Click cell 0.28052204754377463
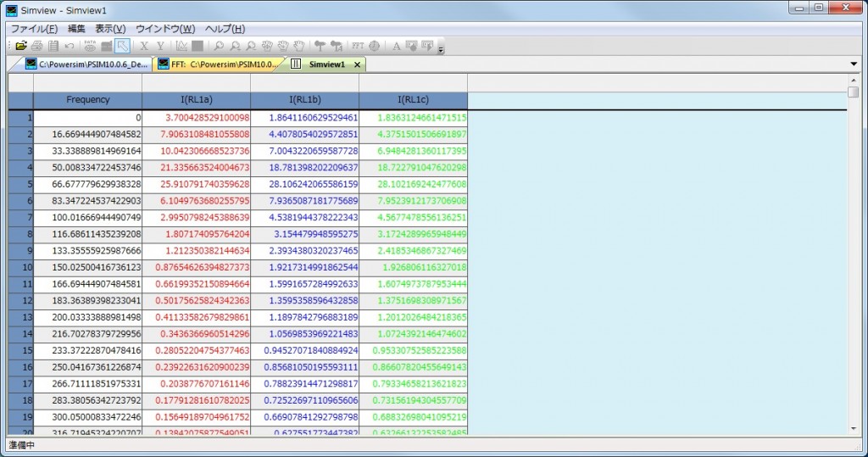The height and width of the screenshot is (457, 868). [196, 350]
